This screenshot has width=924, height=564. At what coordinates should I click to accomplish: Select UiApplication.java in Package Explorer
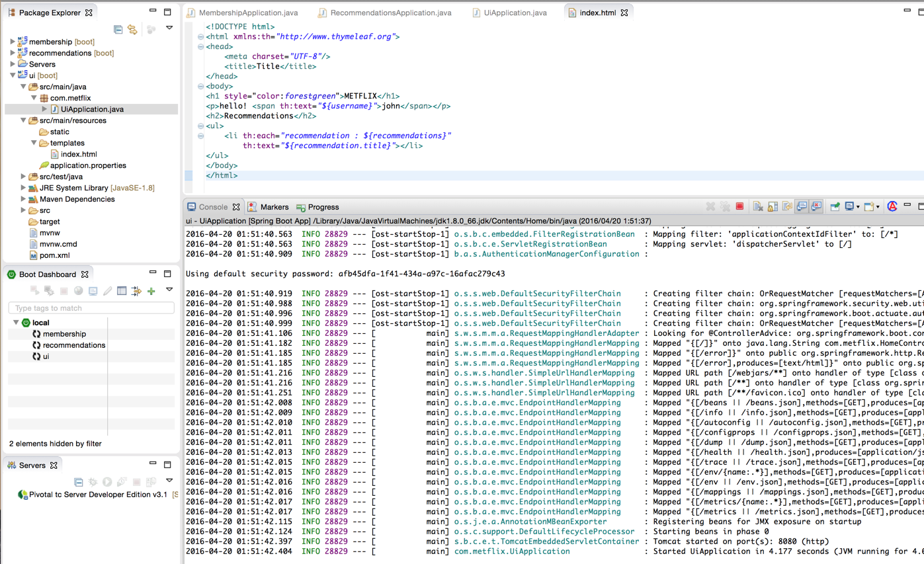92,109
